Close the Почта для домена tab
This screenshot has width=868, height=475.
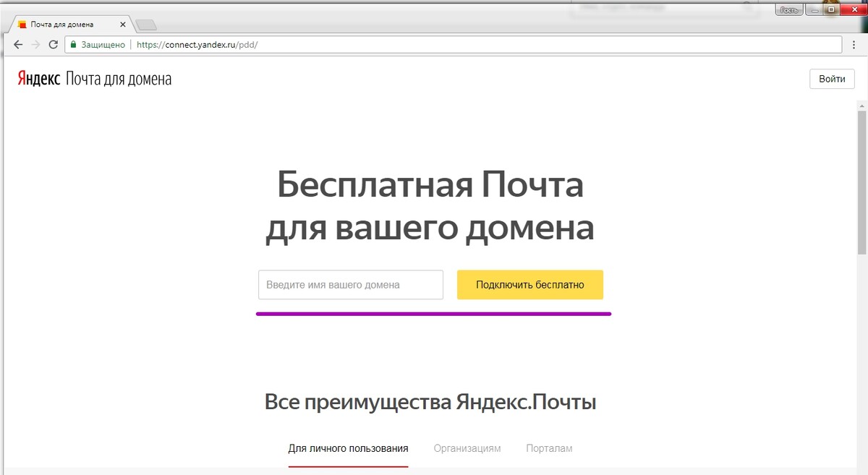(x=122, y=25)
